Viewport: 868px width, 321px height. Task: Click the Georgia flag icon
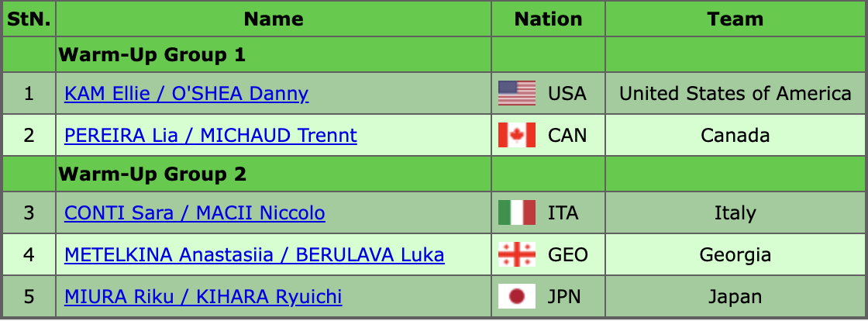[517, 255]
